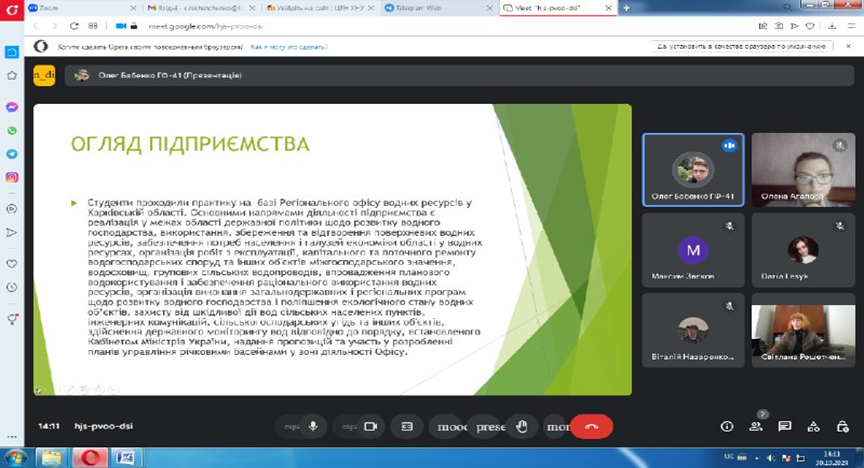Hang up with the red leave call button

[x=591, y=426]
